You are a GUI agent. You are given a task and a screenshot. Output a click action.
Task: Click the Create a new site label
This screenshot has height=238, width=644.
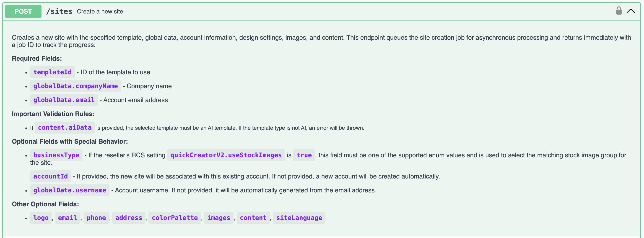click(100, 11)
